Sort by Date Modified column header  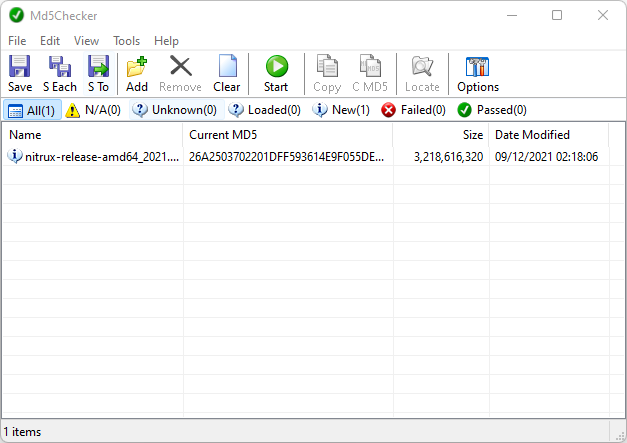point(549,135)
